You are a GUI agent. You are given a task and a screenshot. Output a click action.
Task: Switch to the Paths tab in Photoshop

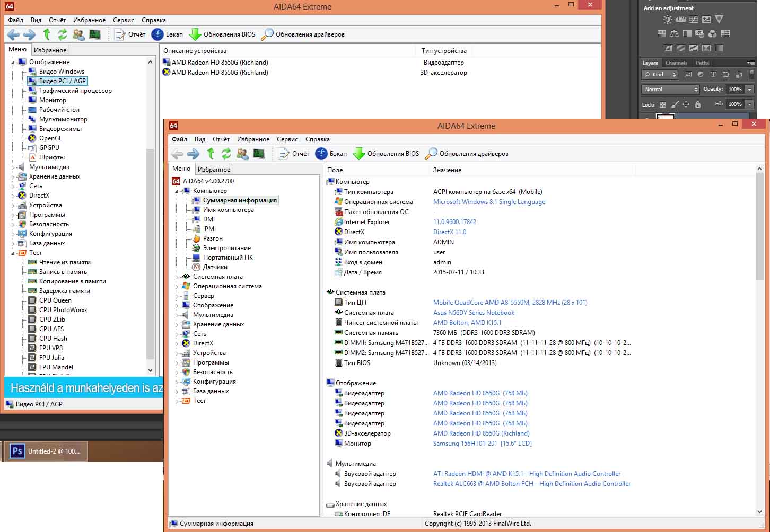click(x=703, y=63)
